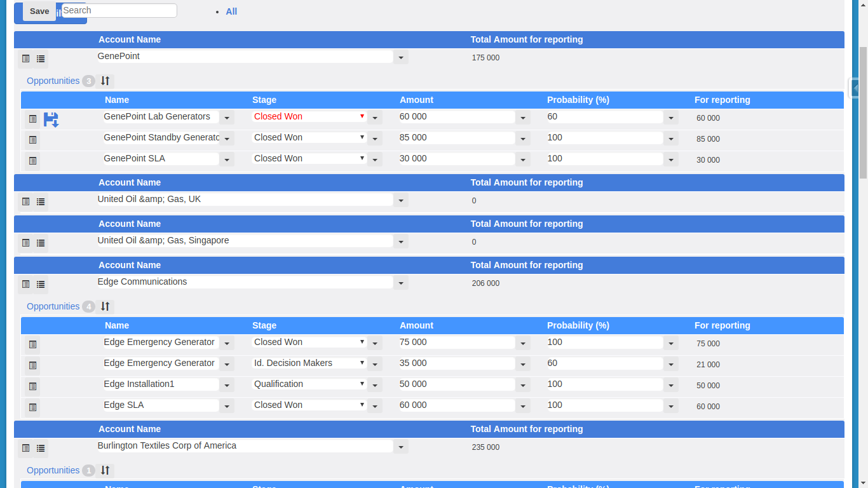Open dropdown arrow beside GenePoint SLA name

click(x=227, y=160)
